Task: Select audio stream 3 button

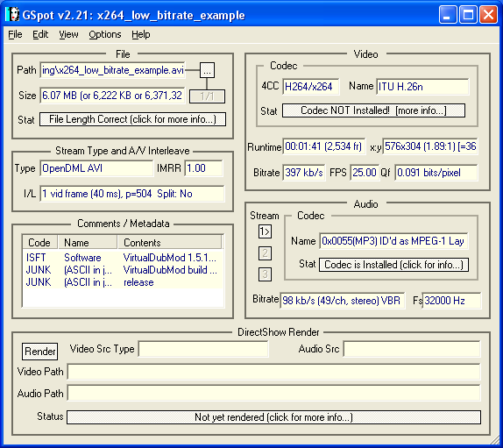Action: point(265,274)
